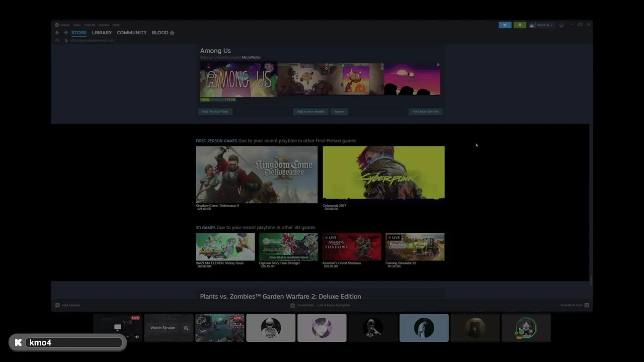Open the Friends menu
The width and height of the screenshot is (644, 362).
(x=90, y=25)
